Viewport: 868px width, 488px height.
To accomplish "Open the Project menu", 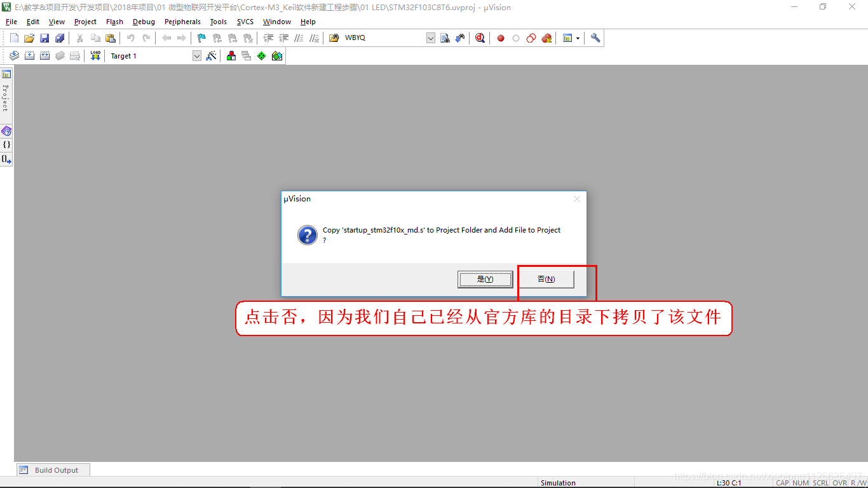I will pos(86,22).
